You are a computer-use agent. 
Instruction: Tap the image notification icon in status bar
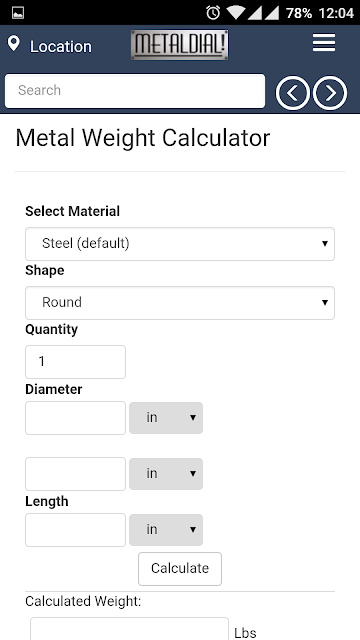click(18, 13)
